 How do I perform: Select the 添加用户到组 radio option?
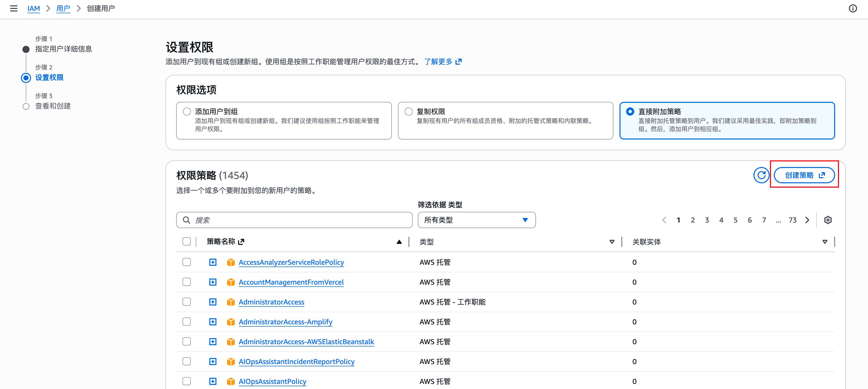tap(187, 112)
